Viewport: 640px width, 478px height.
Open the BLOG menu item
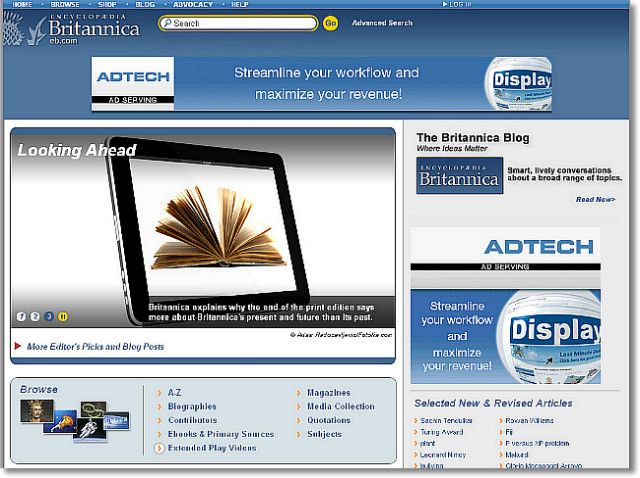point(145,4)
